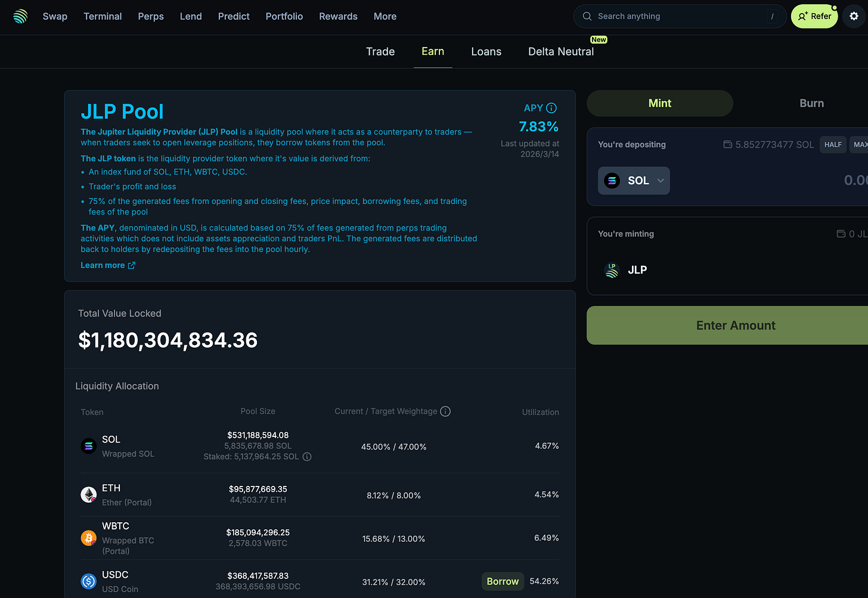
Task: Click the Borrow button for USDC
Action: (503, 581)
